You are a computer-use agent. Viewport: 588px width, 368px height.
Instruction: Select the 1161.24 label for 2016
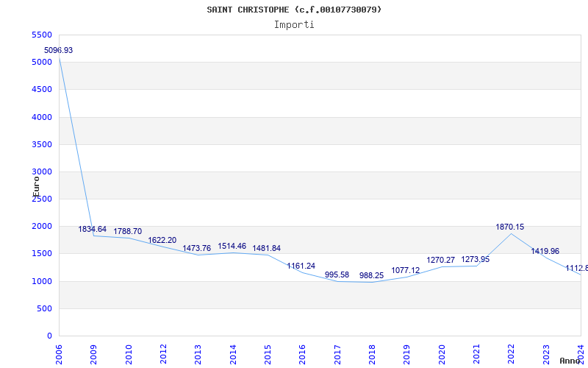301,266
